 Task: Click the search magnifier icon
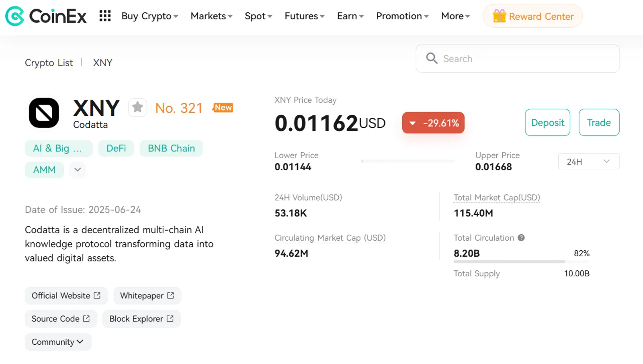click(x=432, y=59)
